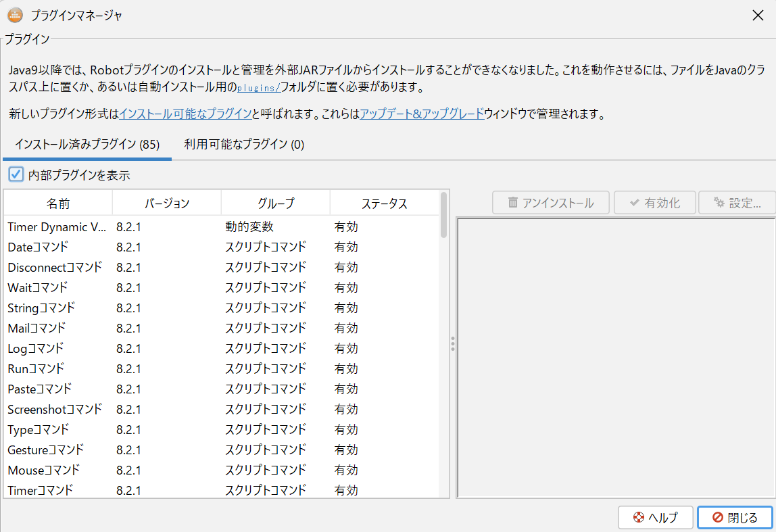
Task: Click the アンインストール button
Action: pos(551,202)
